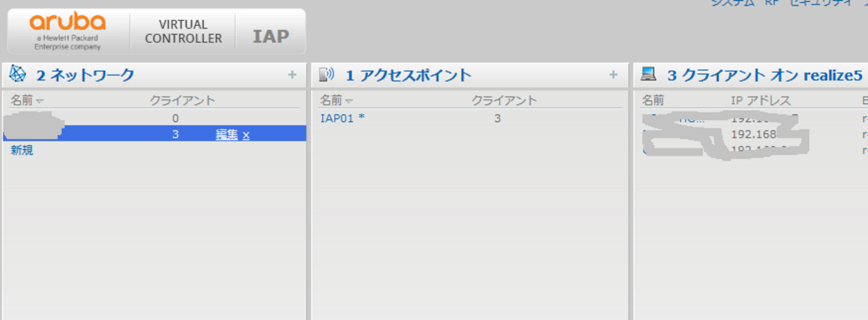Viewport: 868px width, 320px height.
Task: Add an access point with the plus icon
Action: tap(613, 75)
